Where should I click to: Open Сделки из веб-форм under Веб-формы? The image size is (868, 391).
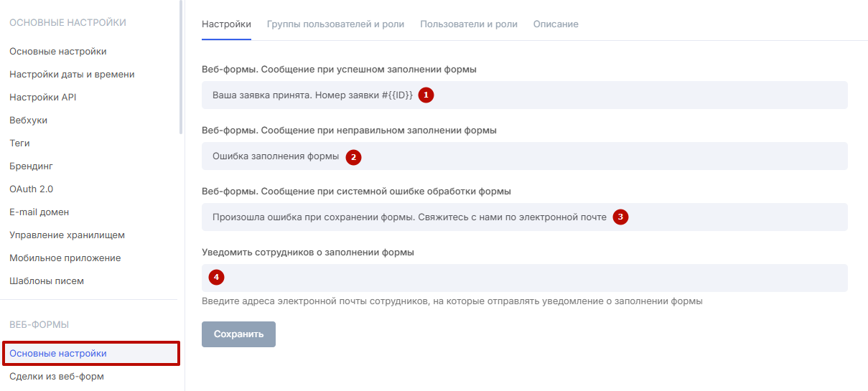(x=57, y=376)
